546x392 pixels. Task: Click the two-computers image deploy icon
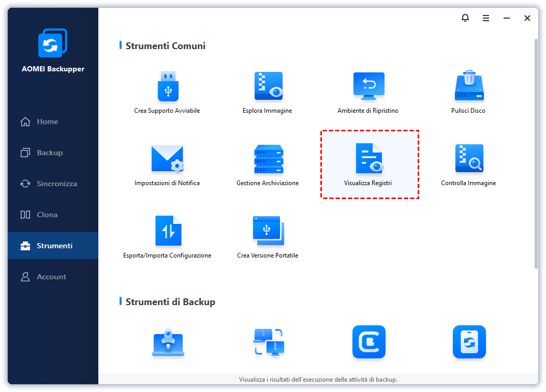pyautogui.click(x=269, y=342)
